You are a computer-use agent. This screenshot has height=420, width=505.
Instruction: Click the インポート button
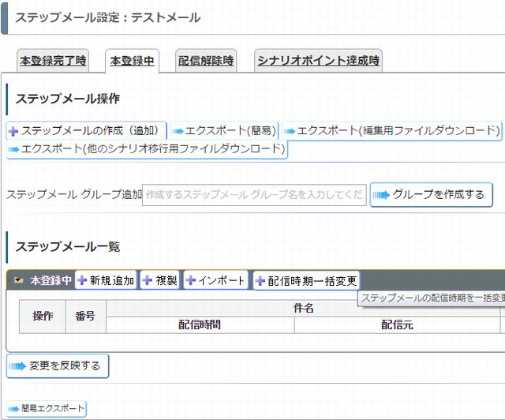[x=215, y=280]
